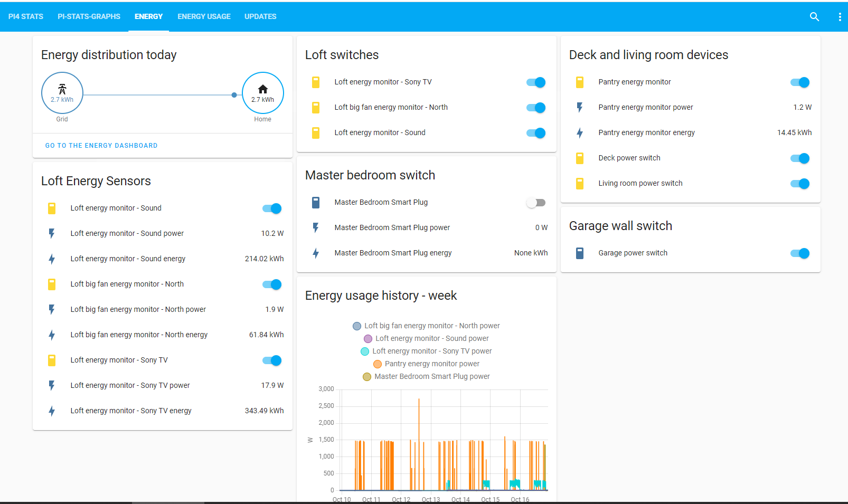Click the search magnifier icon in header

point(814,17)
